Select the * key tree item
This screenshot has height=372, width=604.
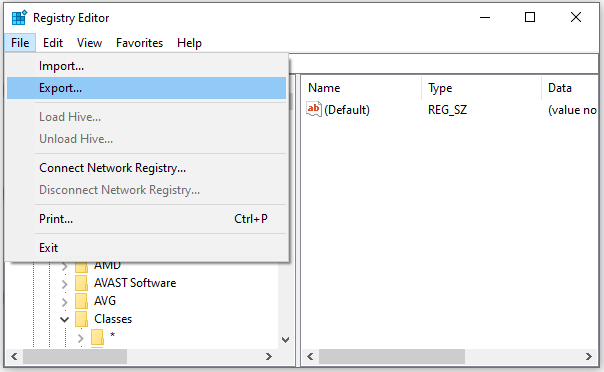click(x=112, y=335)
